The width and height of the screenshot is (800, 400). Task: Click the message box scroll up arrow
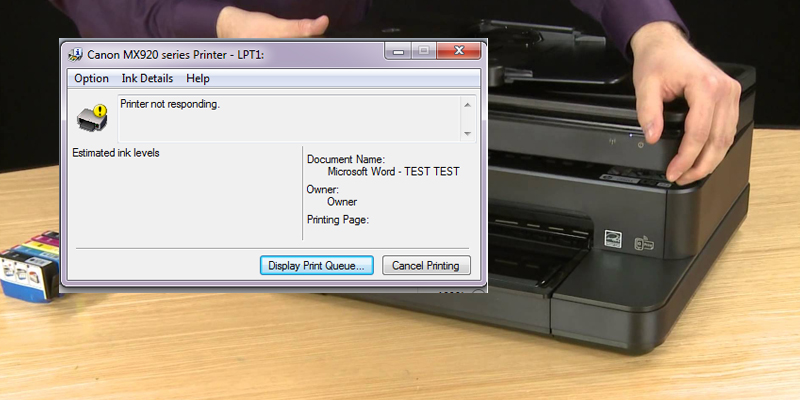pyautogui.click(x=467, y=105)
